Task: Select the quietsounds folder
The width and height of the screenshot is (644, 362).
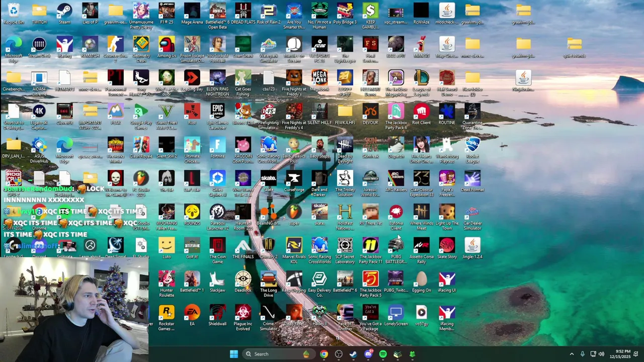Action: click(x=574, y=47)
